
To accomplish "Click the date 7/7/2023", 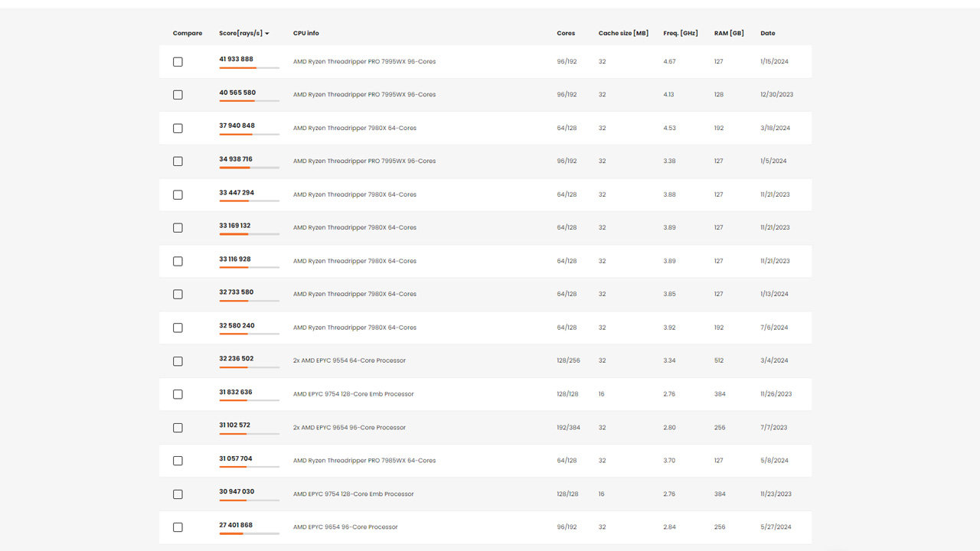I will pyautogui.click(x=774, y=428).
